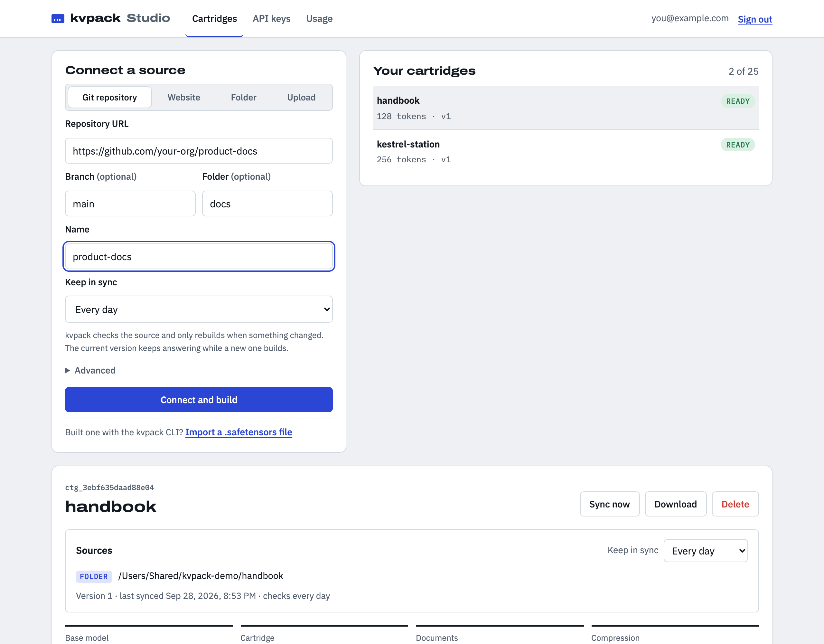Choose the Folder source type
The image size is (824, 644).
pos(243,97)
